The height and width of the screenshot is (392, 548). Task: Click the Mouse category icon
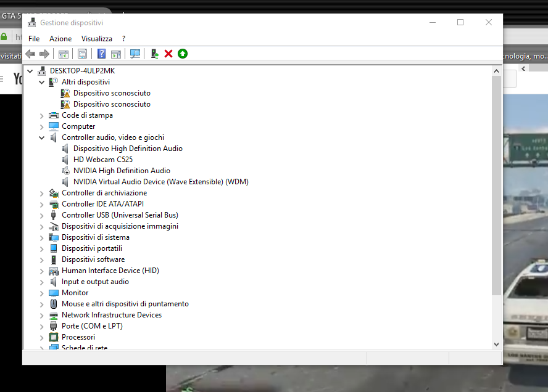click(x=54, y=304)
